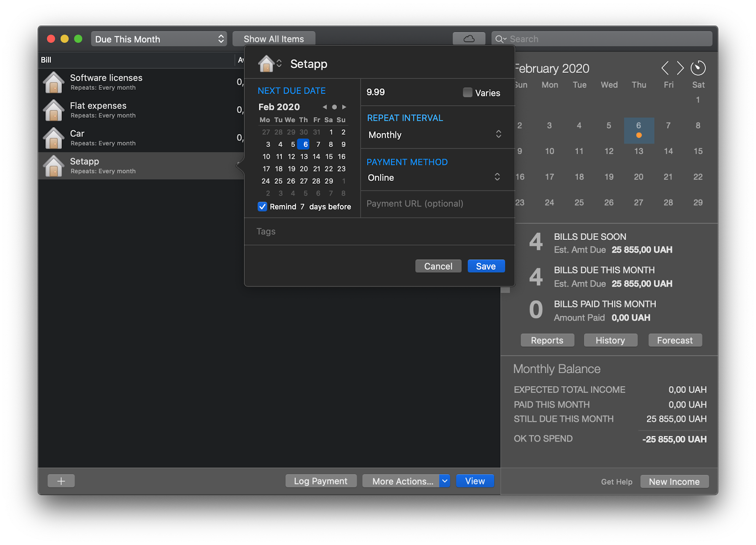Add a new bill with plus button
The width and height of the screenshot is (756, 545).
click(61, 481)
